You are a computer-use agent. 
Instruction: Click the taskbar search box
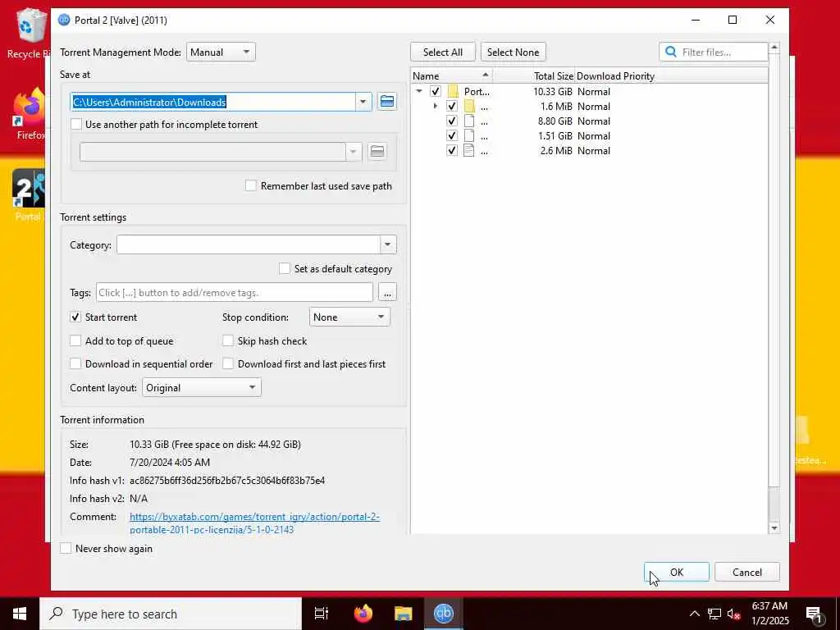tap(171, 614)
